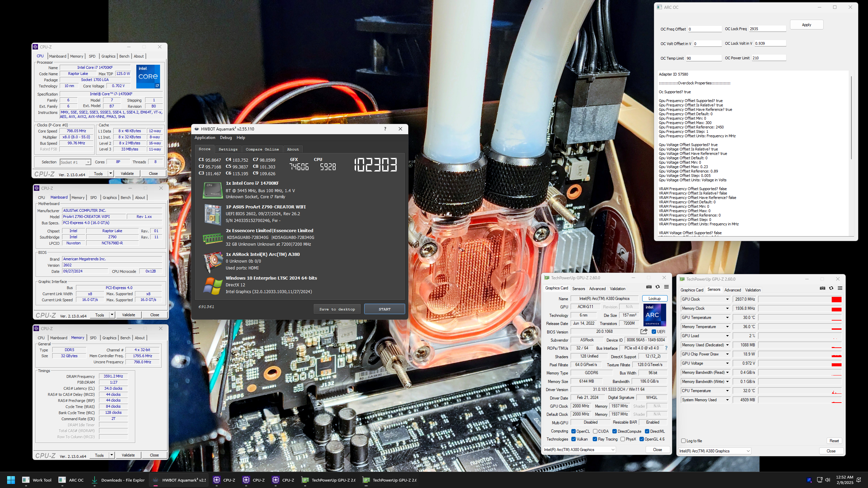Click Reset button in GPU-Z Sensors
Image resolution: width=868 pixels, height=488 pixels.
pos(834,441)
